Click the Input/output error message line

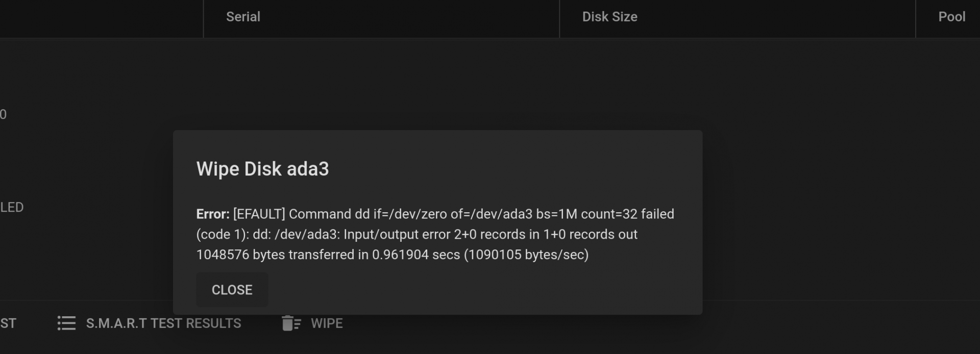click(416, 235)
